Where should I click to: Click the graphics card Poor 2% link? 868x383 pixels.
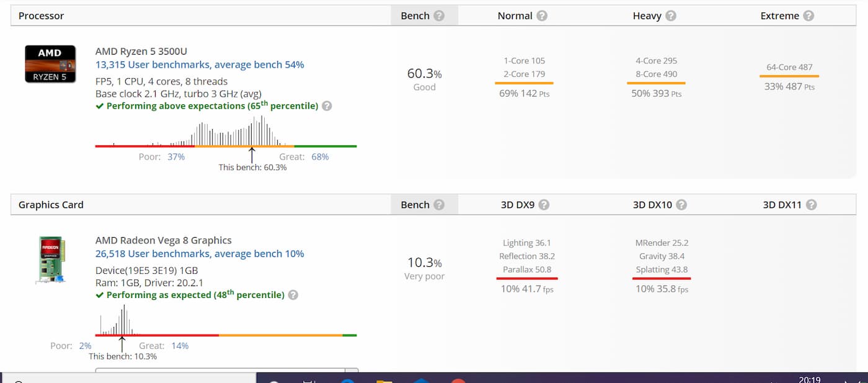coord(85,346)
